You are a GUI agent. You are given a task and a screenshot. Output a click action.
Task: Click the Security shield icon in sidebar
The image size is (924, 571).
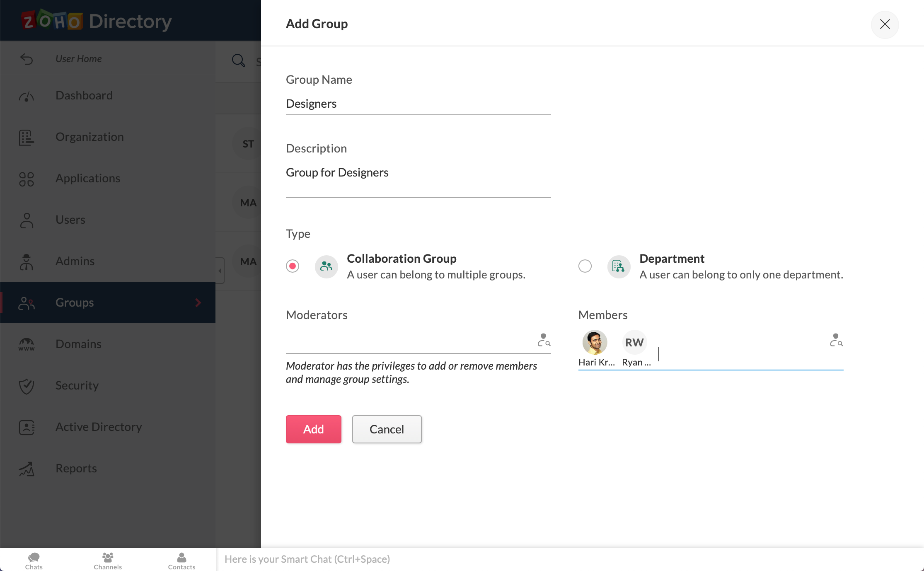pyautogui.click(x=27, y=386)
